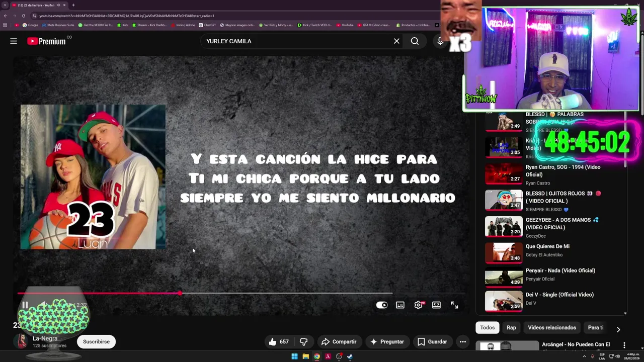Open File Explorer from the taskbar

(305, 356)
